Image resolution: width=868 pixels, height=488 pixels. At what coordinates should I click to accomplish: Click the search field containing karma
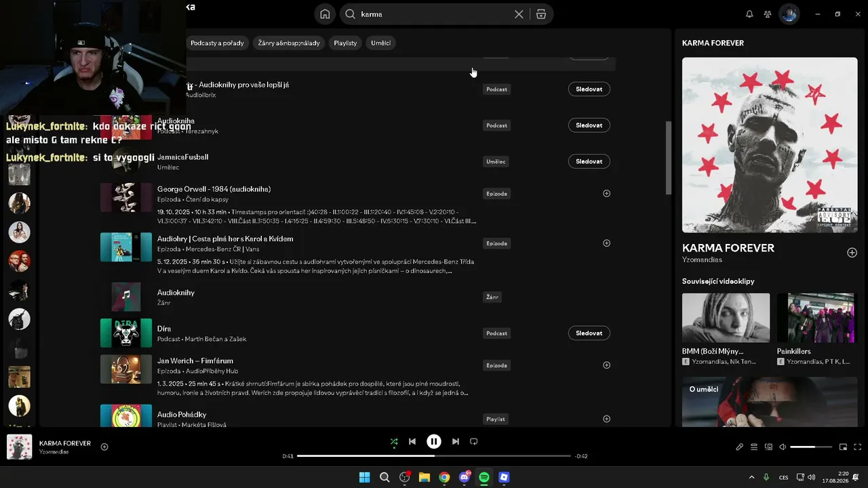[x=434, y=14]
